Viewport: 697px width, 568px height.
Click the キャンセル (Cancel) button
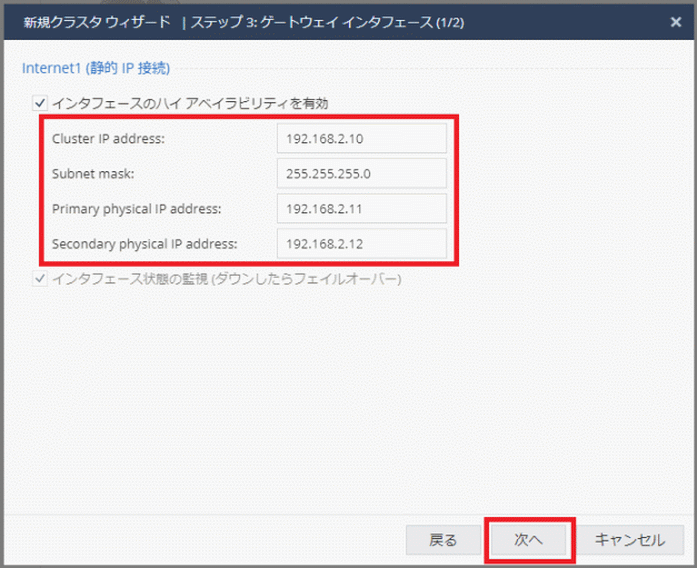pos(629,540)
